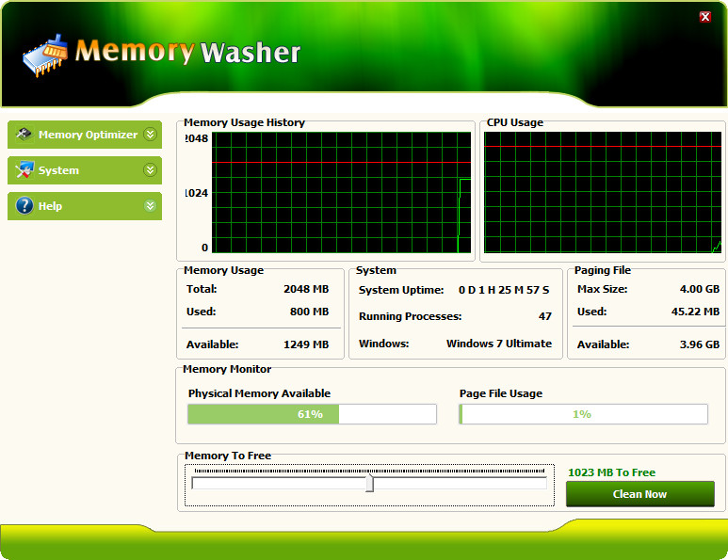
Task: Click the 'Physical Memory Available' label
Action: pos(259,393)
